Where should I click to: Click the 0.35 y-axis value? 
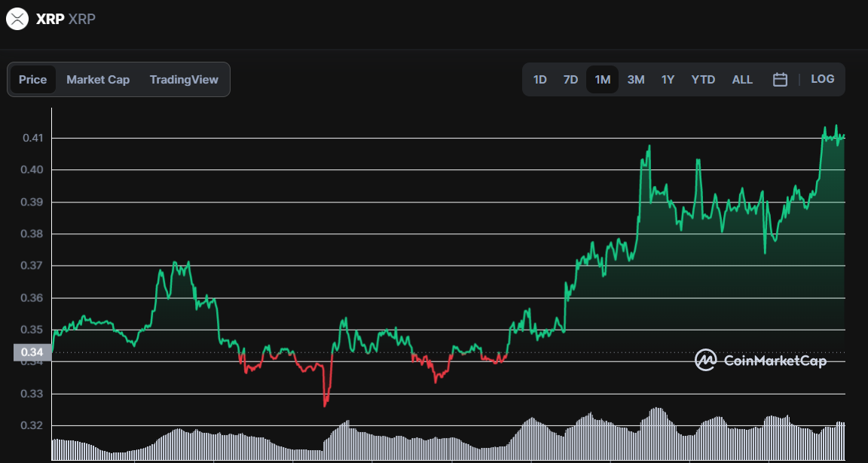32,330
